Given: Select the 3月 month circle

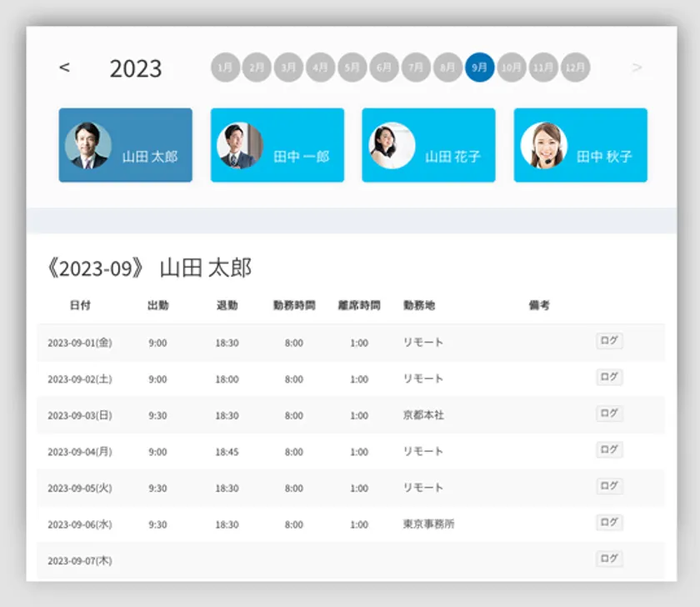Looking at the screenshot, I should 288,68.
